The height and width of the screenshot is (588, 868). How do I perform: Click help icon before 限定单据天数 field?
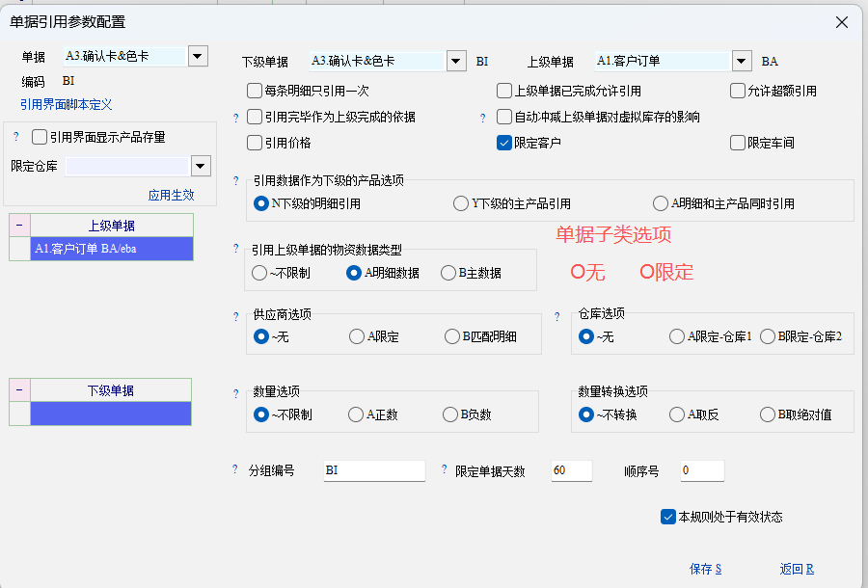pyautogui.click(x=444, y=469)
